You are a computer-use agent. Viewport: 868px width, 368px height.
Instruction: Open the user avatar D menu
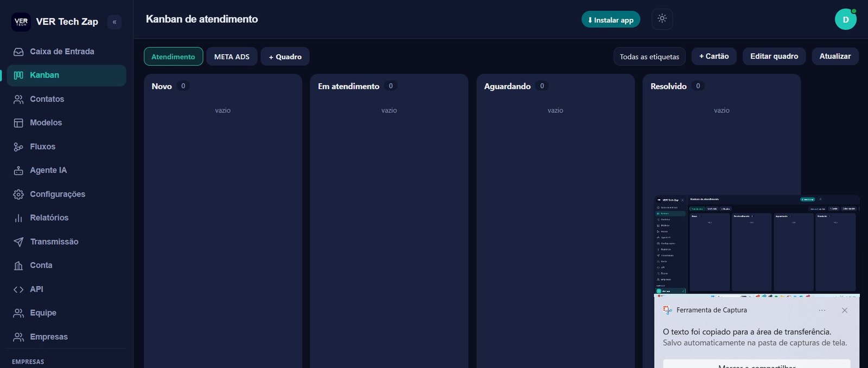pos(845,20)
